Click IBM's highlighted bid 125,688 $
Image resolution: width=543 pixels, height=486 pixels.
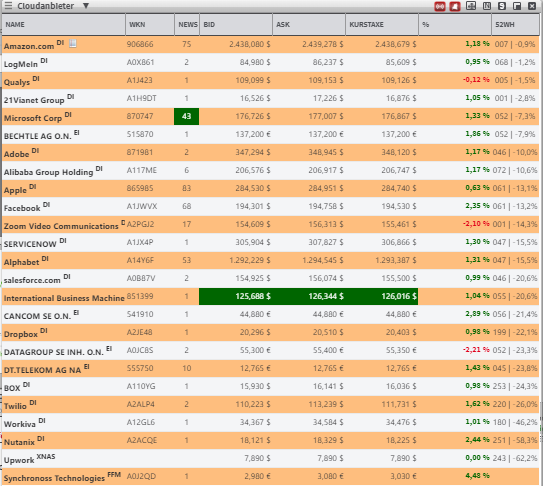(235, 296)
